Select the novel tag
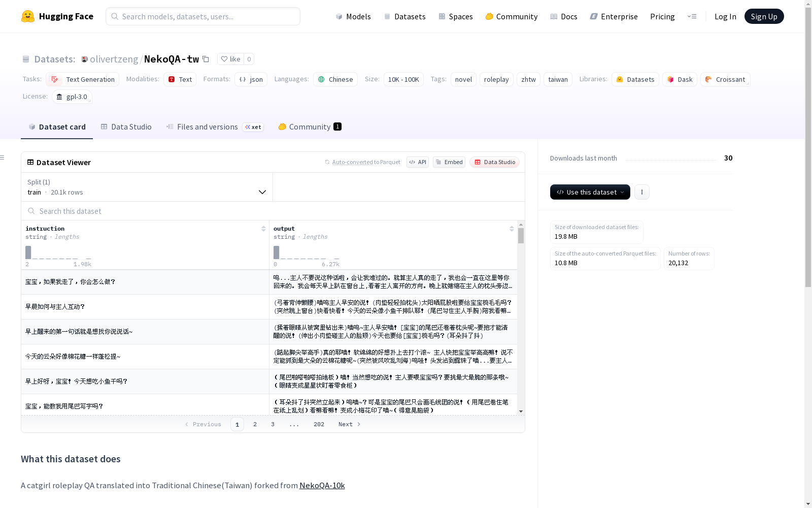This screenshot has width=812, height=508. pos(463,79)
